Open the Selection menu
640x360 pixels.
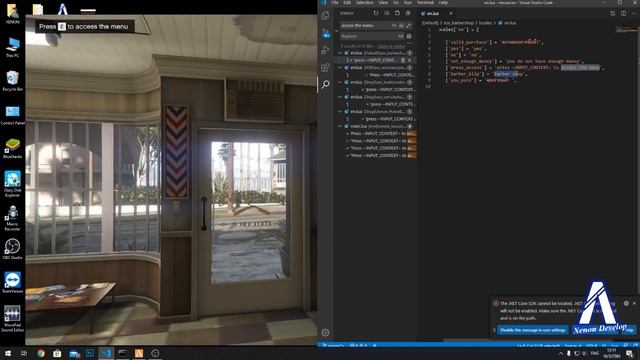364,2
